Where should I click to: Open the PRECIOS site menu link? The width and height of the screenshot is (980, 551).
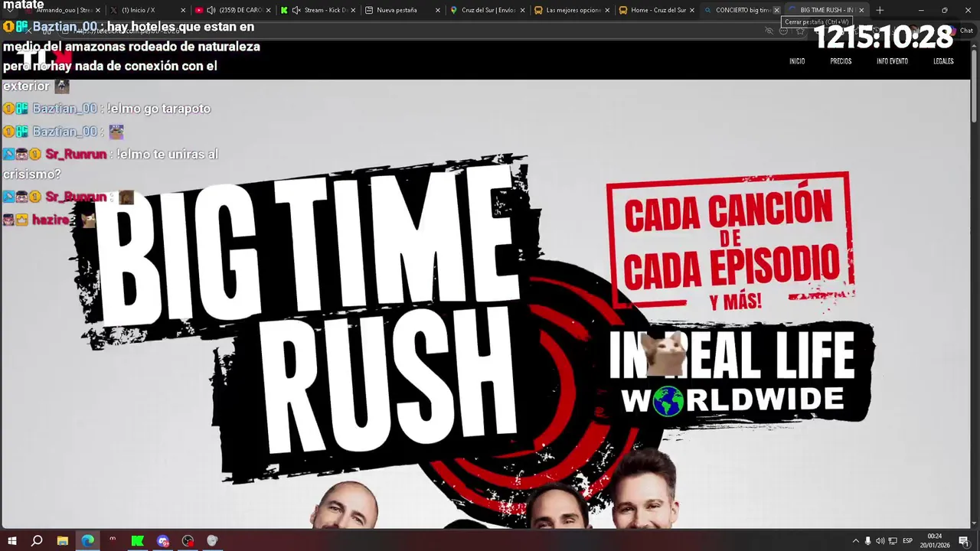pos(841,61)
